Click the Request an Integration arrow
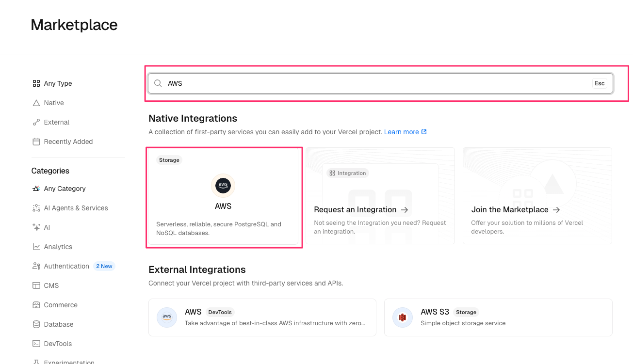633x364 pixels. pyautogui.click(x=405, y=210)
